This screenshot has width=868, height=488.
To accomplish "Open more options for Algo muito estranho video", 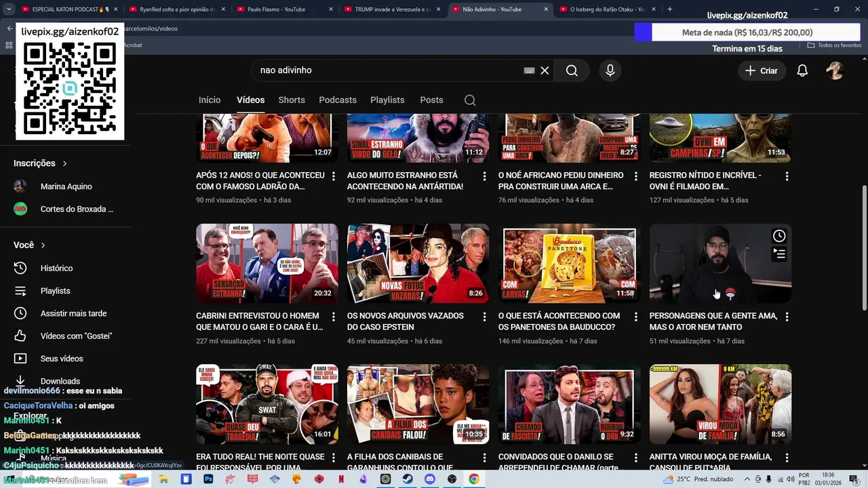I will pos(485,176).
